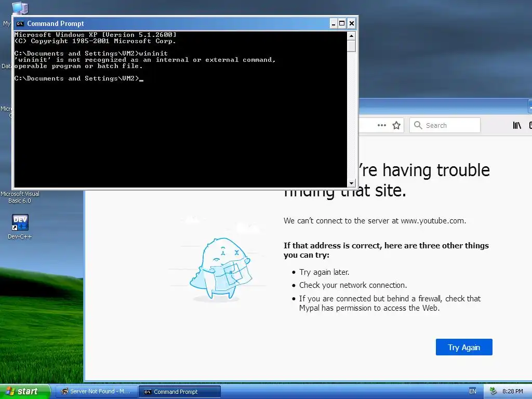This screenshot has height=399, width=532.
Task: Select the Dev-C++ desktop shortcut icon
Action: click(20, 222)
